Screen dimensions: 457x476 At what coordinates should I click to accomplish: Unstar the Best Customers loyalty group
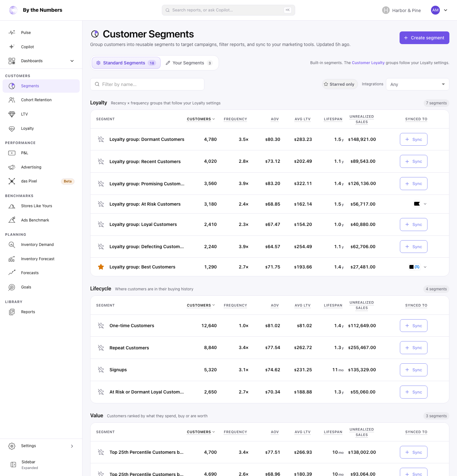coord(101,267)
